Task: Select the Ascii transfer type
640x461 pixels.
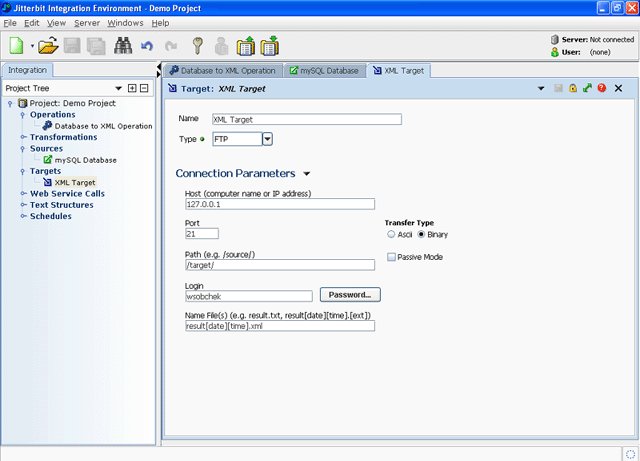Action: (391, 234)
